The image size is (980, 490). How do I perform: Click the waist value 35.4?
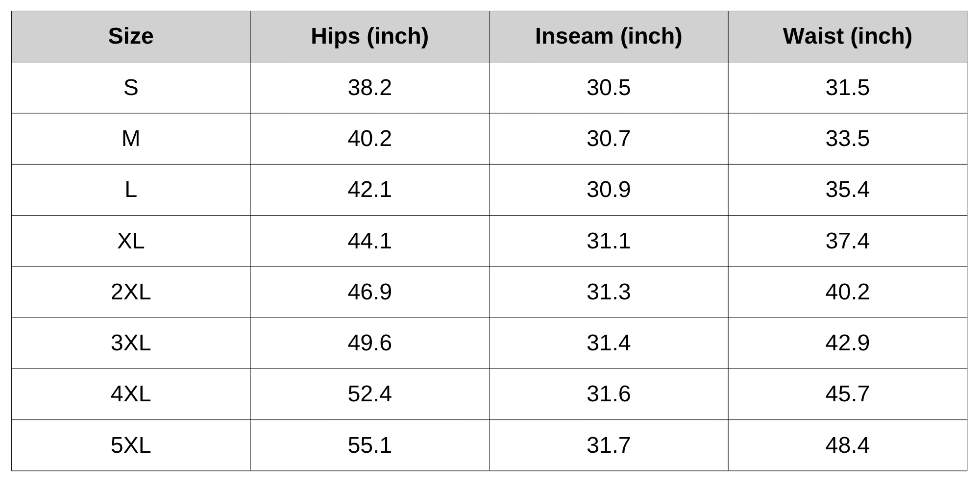[847, 190]
